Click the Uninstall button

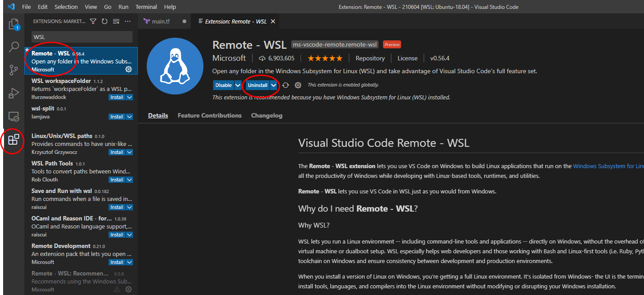pyautogui.click(x=258, y=85)
